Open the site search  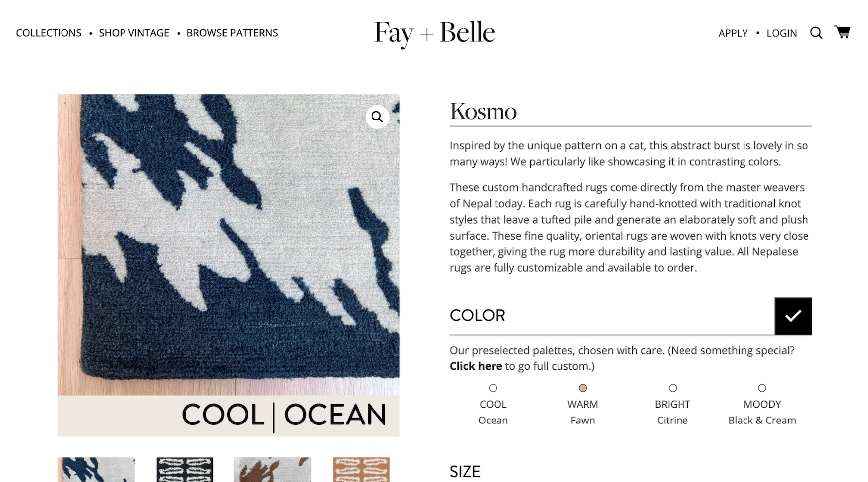click(x=816, y=33)
